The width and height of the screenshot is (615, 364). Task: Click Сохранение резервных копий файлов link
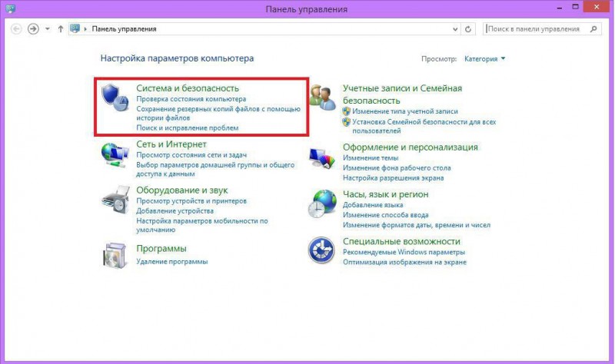(x=218, y=113)
